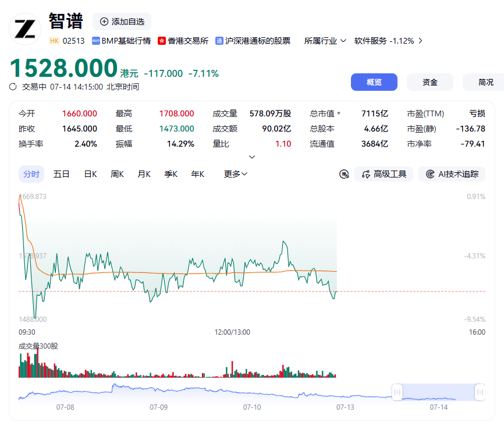
Task: Switch to the 资金 tab
Action: click(430, 82)
